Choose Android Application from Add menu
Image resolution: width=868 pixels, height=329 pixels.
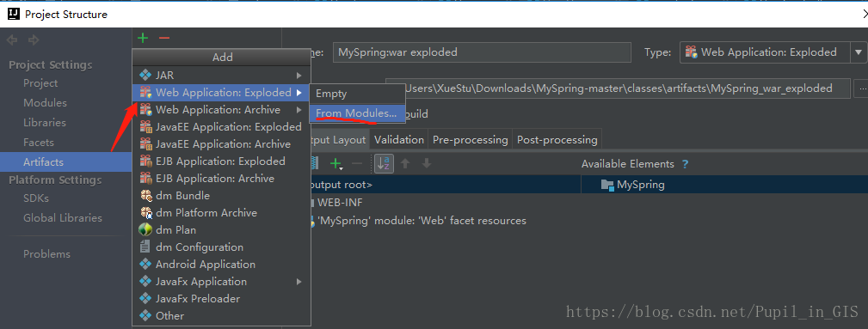tap(221, 264)
